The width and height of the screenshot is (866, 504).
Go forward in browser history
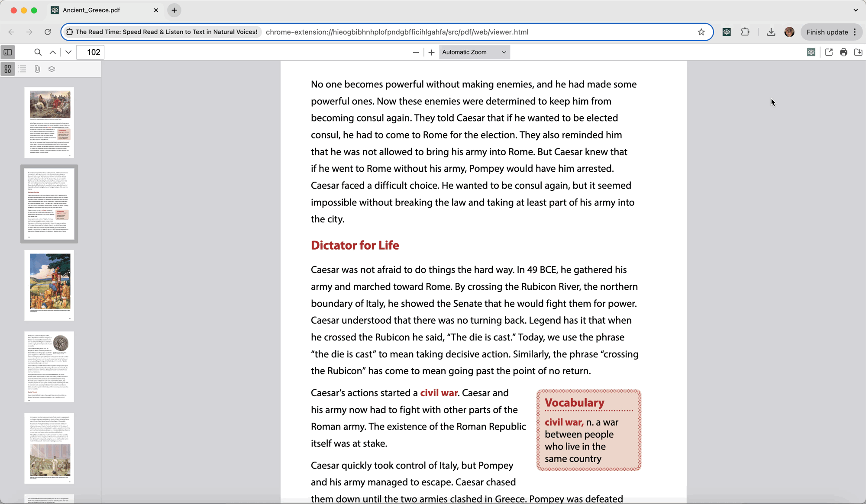(29, 32)
